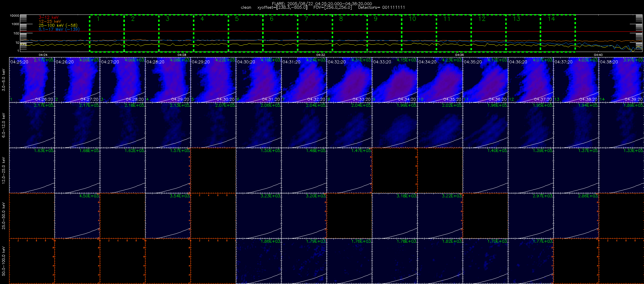644x284 pixels.
Task: Click the 'xyoffset=[238.3,-805.0]' header text
Action: click(282, 7)
